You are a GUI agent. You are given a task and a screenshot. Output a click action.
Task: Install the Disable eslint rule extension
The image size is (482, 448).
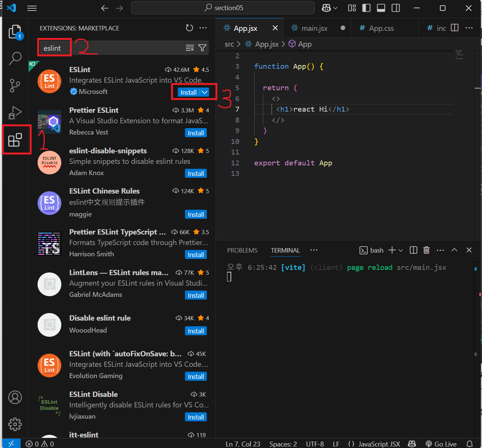pos(196,331)
